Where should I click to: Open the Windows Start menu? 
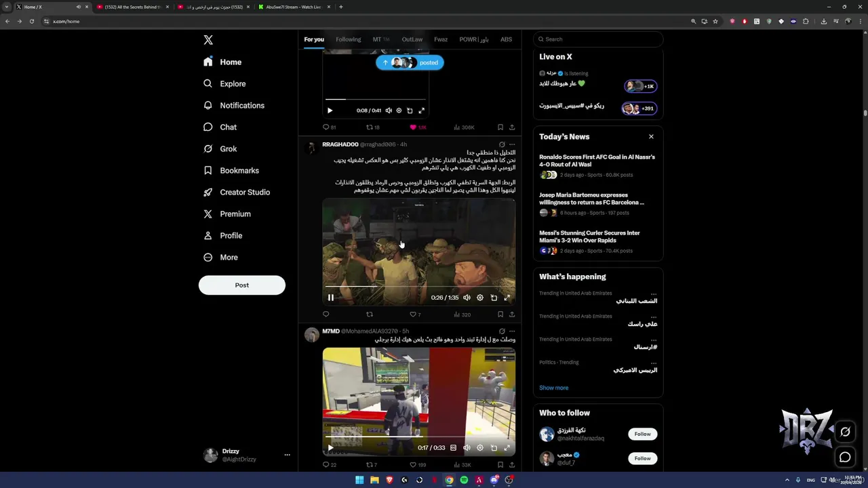pyautogui.click(x=359, y=480)
